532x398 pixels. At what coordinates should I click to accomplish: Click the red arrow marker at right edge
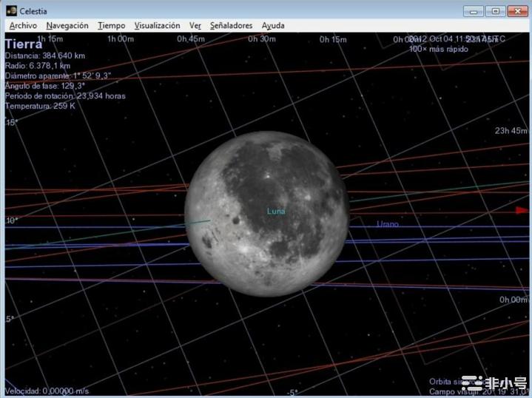pyautogui.click(x=522, y=210)
